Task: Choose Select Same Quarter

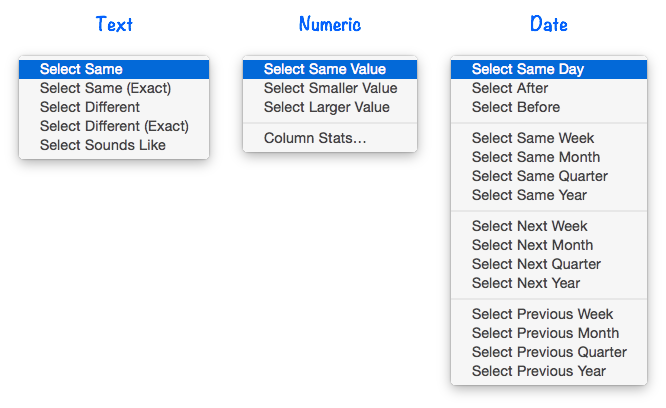Action: tap(549, 176)
